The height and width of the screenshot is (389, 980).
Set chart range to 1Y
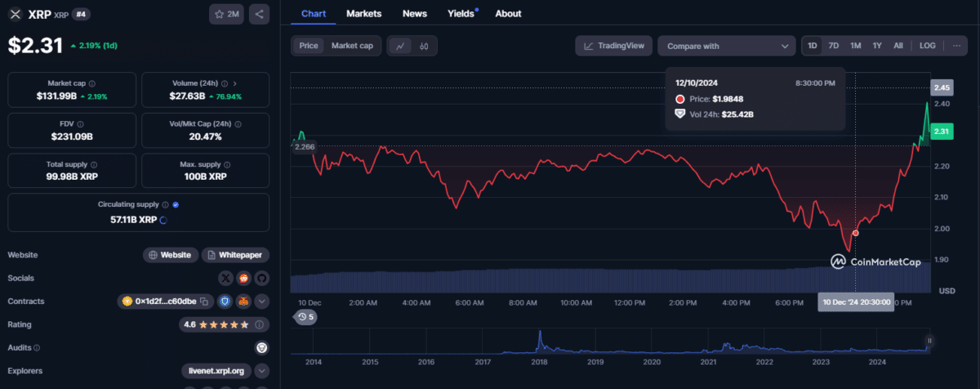pyautogui.click(x=877, y=46)
